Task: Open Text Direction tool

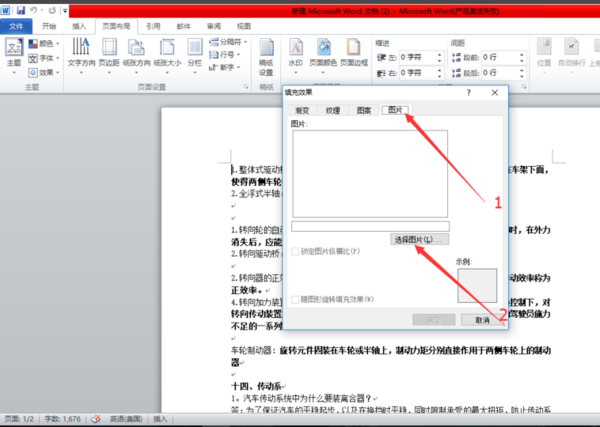Action: point(81,56)
